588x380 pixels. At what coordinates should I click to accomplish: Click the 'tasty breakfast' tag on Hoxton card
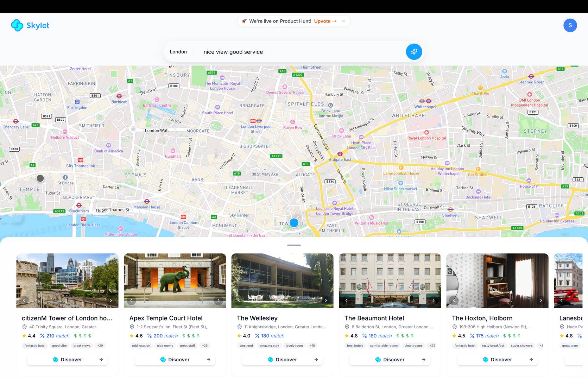click(x=493, y=346)
